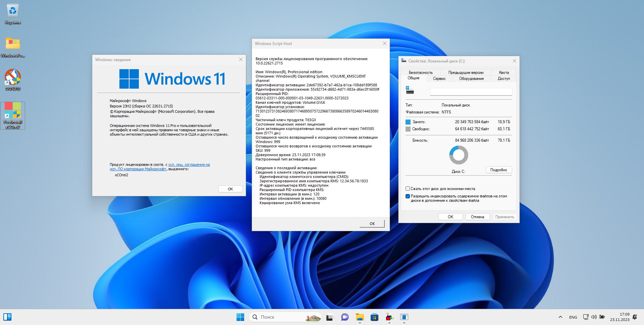Click the Windows Start button in taskbar
Image resolution: width=644 pixels, height=325 pixels.
[240, 317]
